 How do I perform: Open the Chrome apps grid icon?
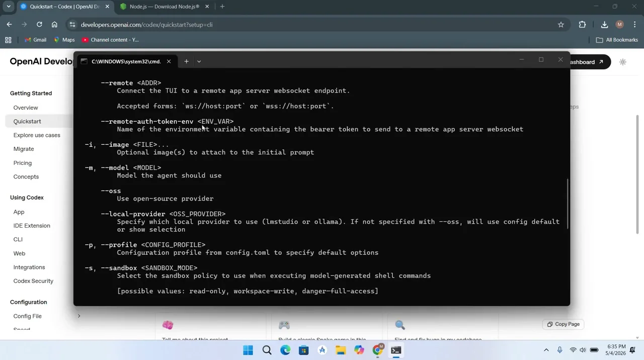[8, 40]
